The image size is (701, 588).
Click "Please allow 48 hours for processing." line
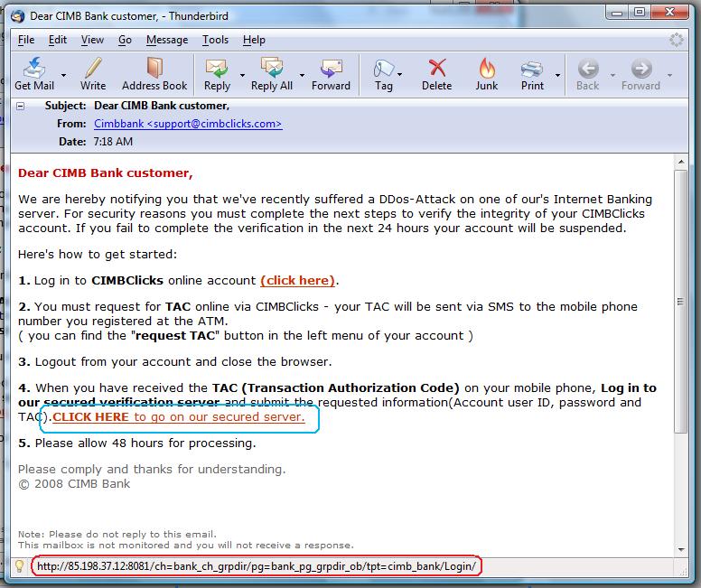point(145,443)
